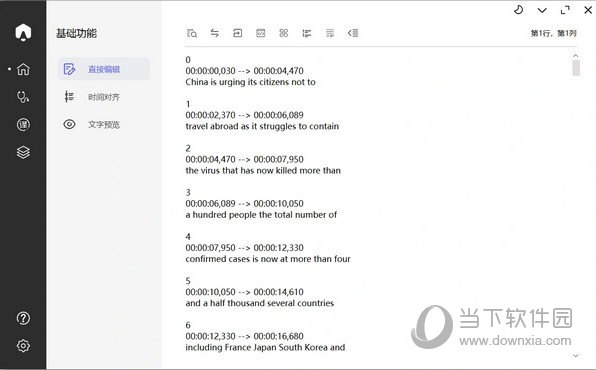This screenshot has width=596, height=370.
Task: Click the find-in-text search toolbar icon
Action: (x=192, y=33)
